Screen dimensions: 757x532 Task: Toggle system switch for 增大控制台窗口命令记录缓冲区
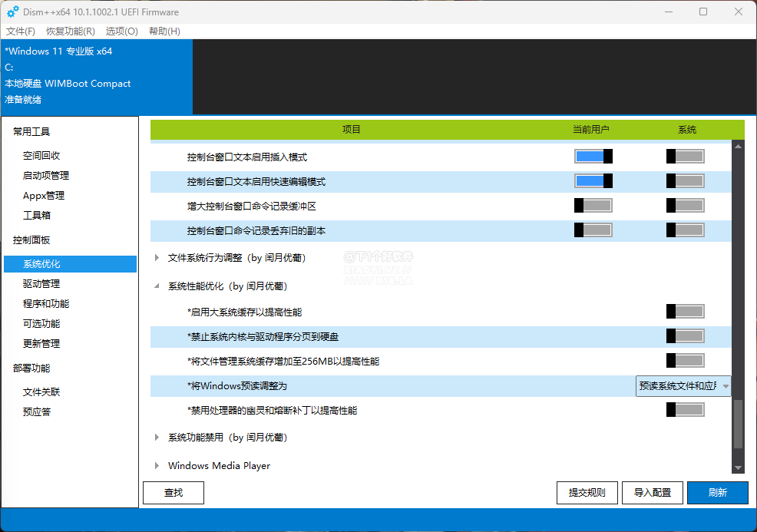(x=685, y=205)
